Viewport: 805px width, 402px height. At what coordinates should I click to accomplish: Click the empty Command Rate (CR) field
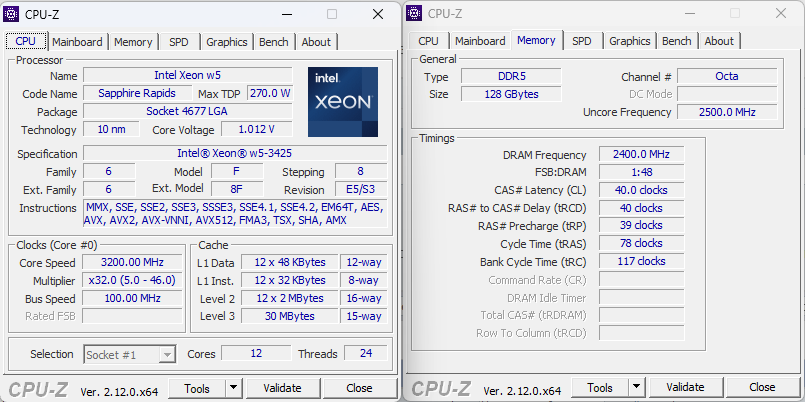pos(641,279)
